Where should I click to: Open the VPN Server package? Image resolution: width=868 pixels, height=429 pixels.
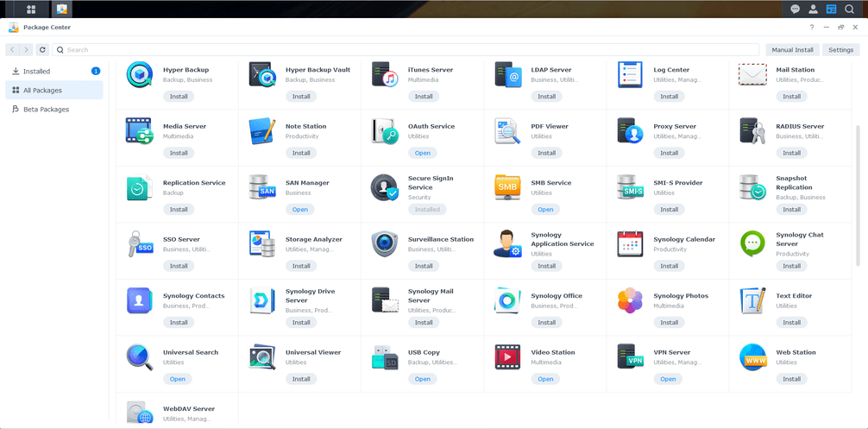click(x=668, y=379)
